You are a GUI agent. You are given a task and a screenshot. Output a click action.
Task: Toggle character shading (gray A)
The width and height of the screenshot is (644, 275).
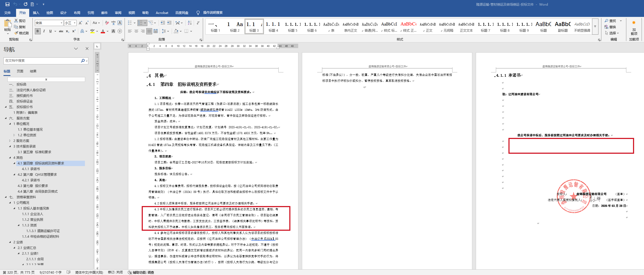click(113, 31)
